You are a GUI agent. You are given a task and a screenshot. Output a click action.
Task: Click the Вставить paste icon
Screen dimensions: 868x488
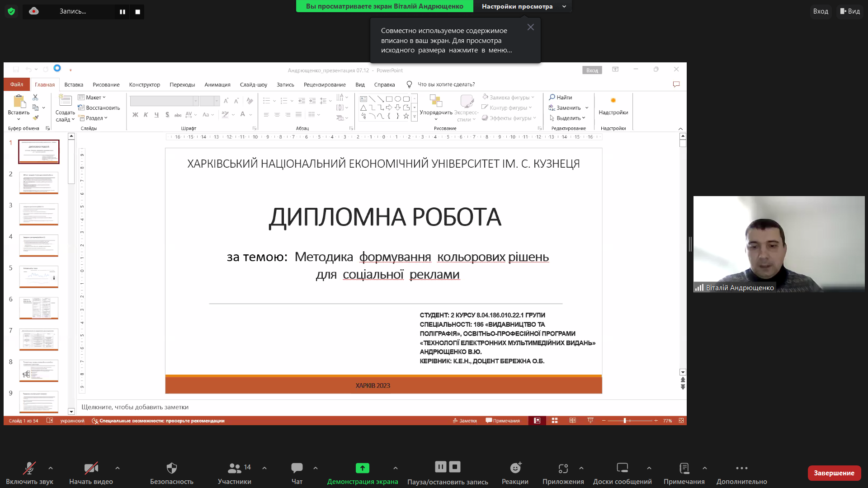click(19, 101)
